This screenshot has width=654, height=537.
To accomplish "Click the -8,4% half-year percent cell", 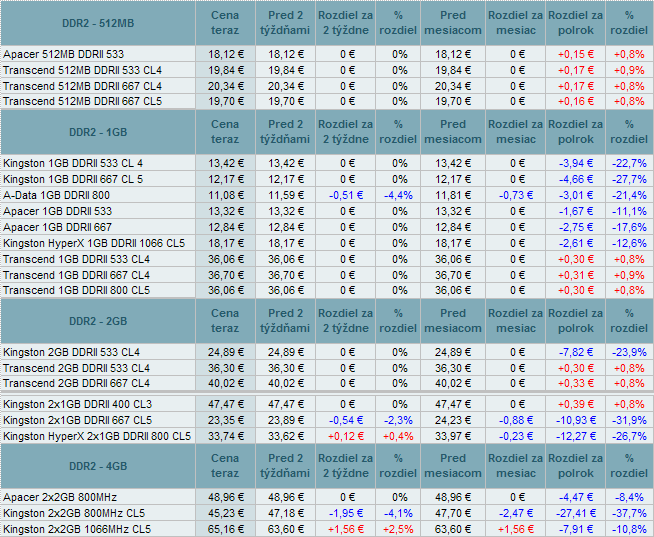I will coord(629,497).
